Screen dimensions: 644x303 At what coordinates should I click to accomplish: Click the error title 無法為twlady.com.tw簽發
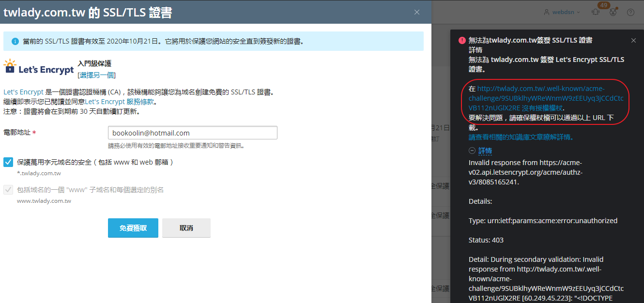point(531,40)
